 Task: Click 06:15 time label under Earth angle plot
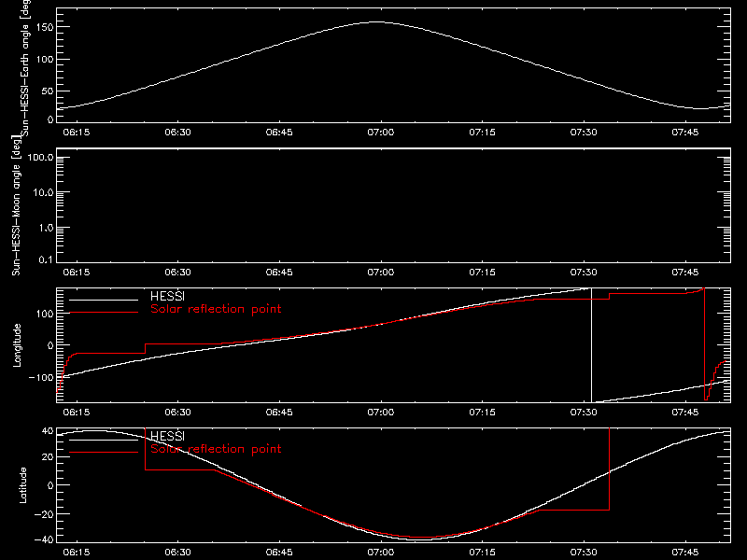[77, 132]
